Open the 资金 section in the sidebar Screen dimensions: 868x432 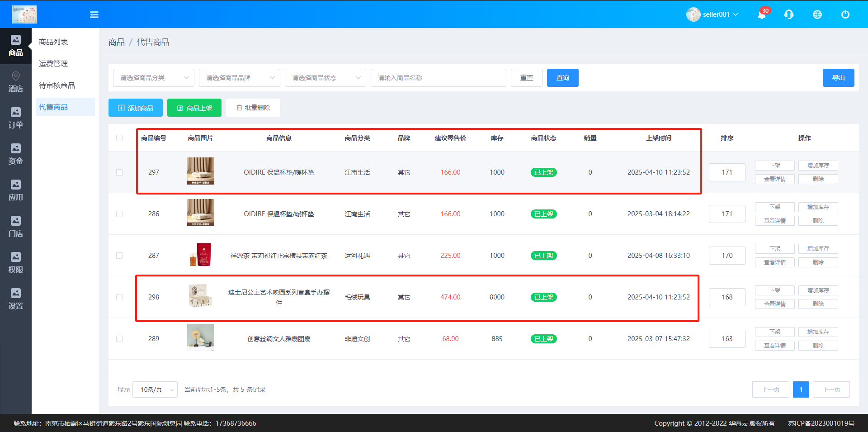[16, 154]
